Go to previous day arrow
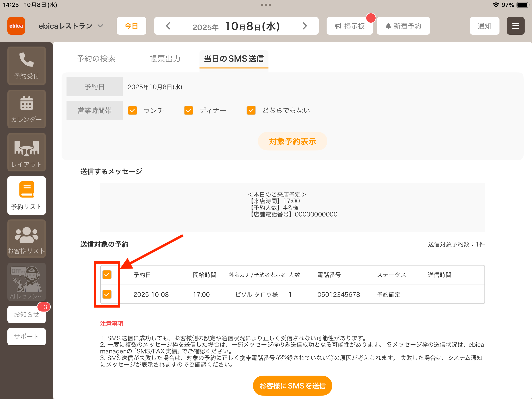 168,26
